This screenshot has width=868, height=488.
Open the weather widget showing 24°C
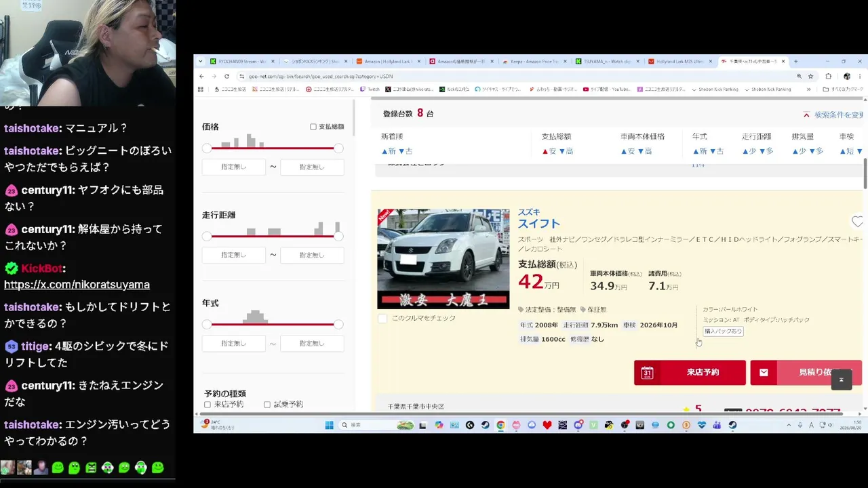tap(217, 425)
